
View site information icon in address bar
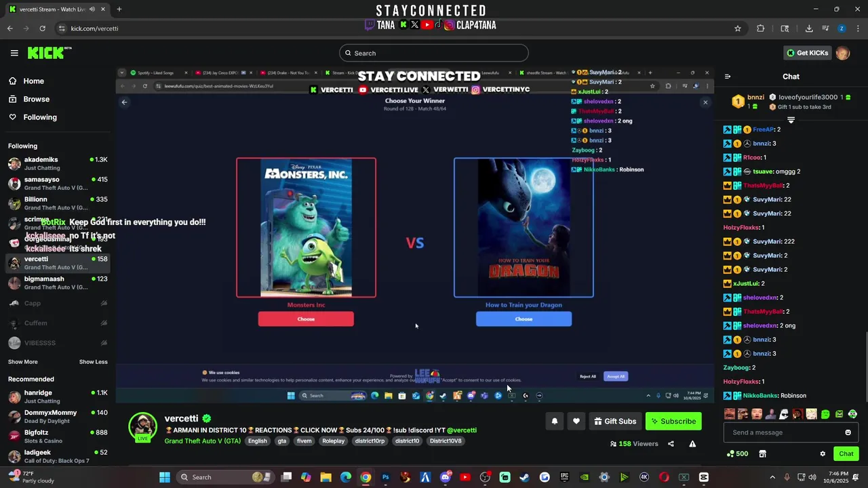click(62, 28)
